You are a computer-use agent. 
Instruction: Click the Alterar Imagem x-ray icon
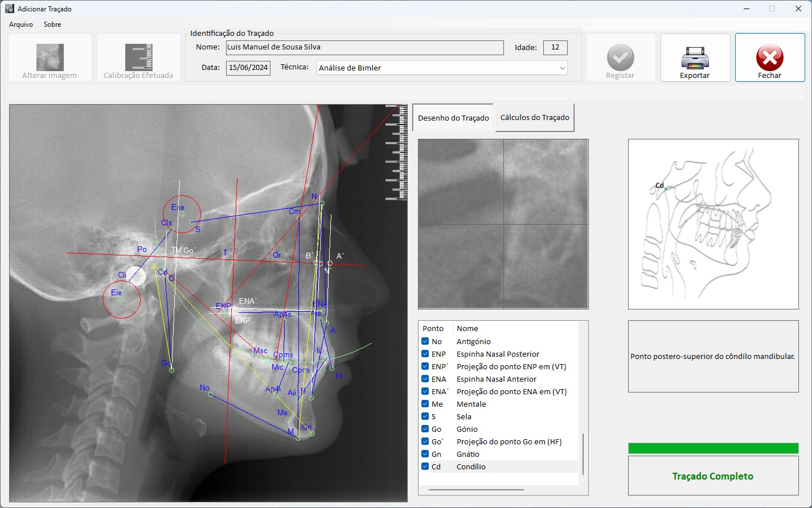click(50, 57)
